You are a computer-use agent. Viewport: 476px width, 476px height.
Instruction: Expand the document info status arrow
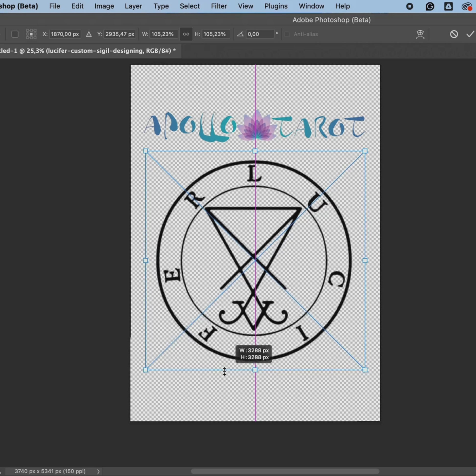click(x=98, y=471)
